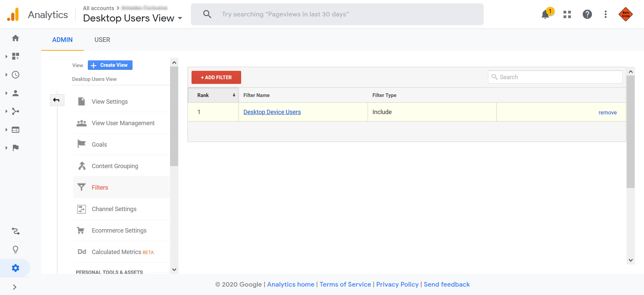Click the Filters funnel icon
Image resolution: width=644 pixels, height=295 pixels.
click(82, 187)
